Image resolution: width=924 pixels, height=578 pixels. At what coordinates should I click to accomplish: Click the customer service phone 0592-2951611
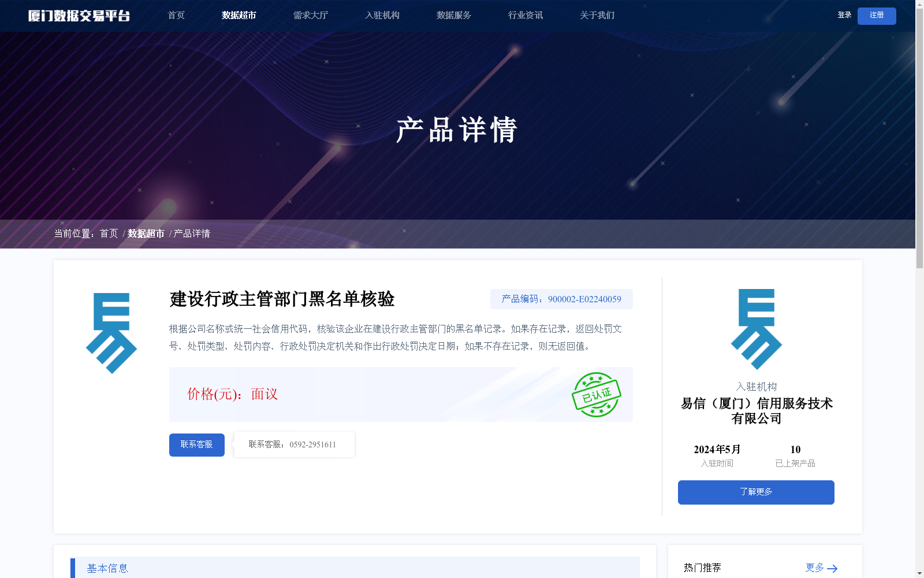312,444
